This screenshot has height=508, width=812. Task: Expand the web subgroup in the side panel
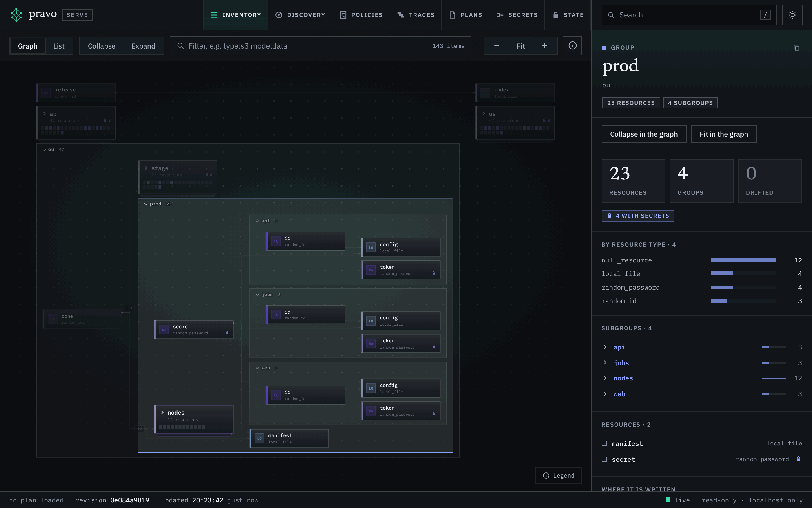click(605, 394)
